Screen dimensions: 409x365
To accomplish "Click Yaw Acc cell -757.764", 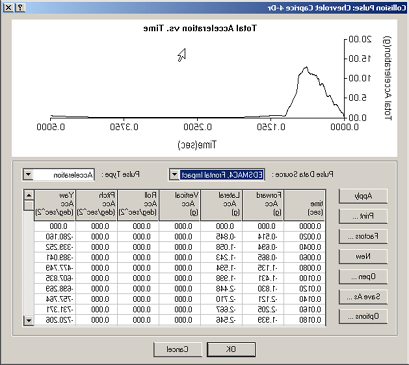I will point(55,299).
